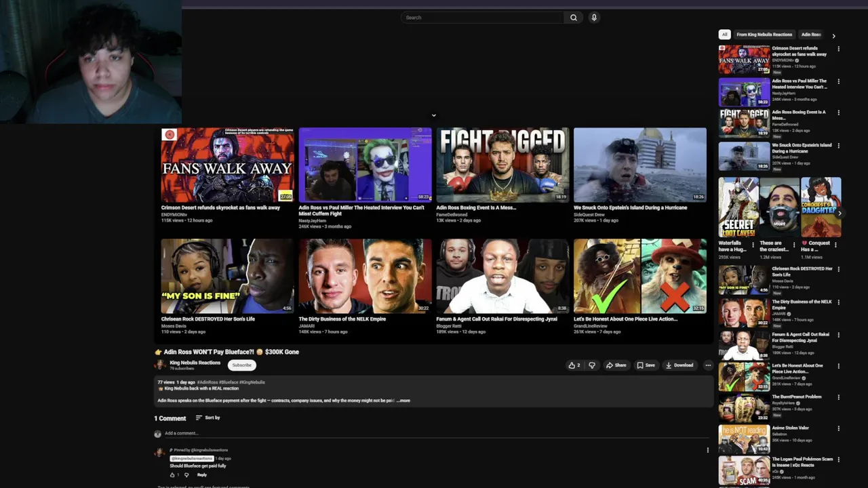Open options for Logan Paul Pokémon Scam
868x488 pixels.
tap(839, 460)
